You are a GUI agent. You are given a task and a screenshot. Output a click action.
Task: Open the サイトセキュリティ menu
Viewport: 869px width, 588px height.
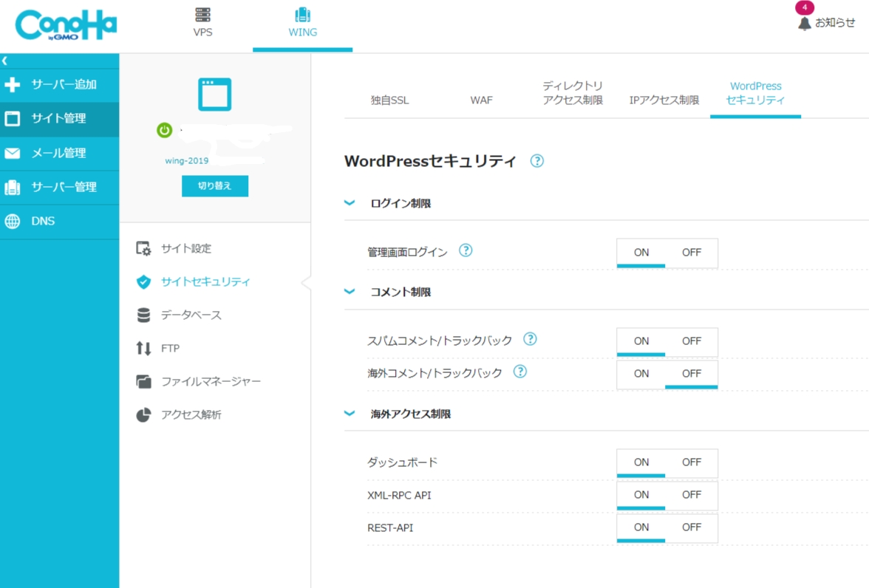(x=205, y=281)
